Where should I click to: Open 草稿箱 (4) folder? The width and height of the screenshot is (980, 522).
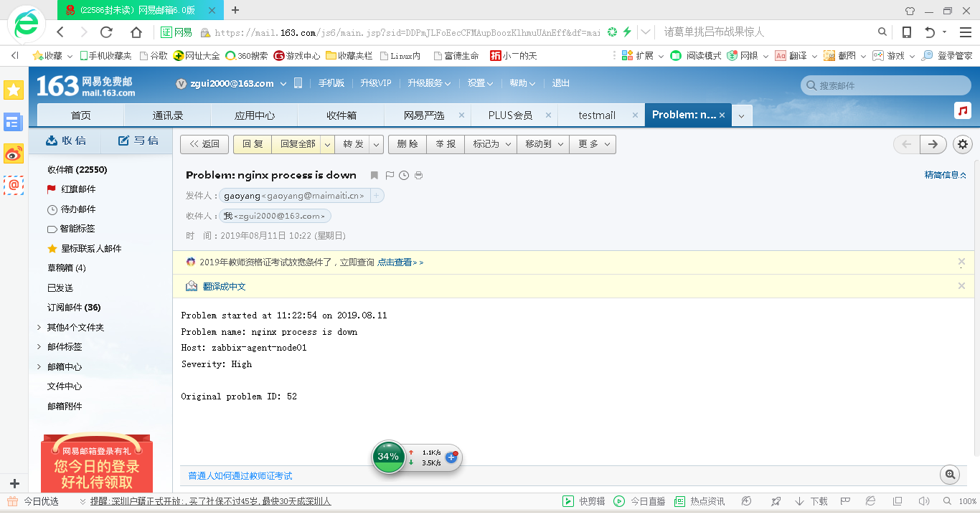pos(67,268)
